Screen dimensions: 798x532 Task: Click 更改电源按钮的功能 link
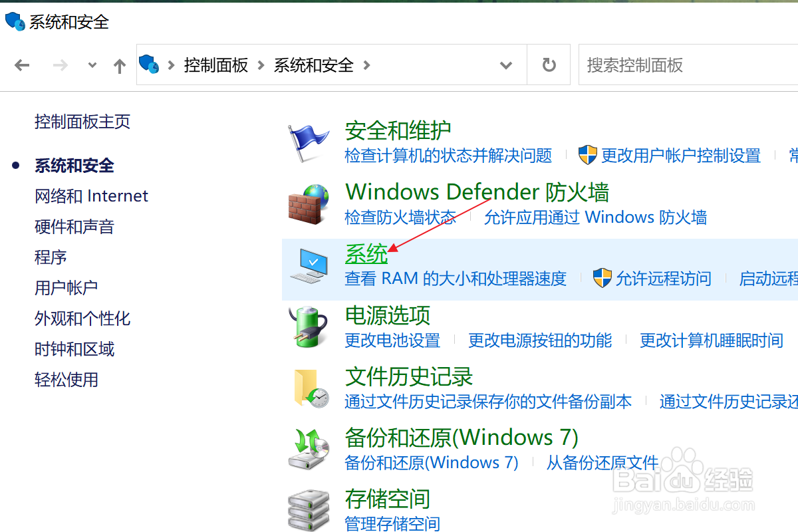coord(540,340)
